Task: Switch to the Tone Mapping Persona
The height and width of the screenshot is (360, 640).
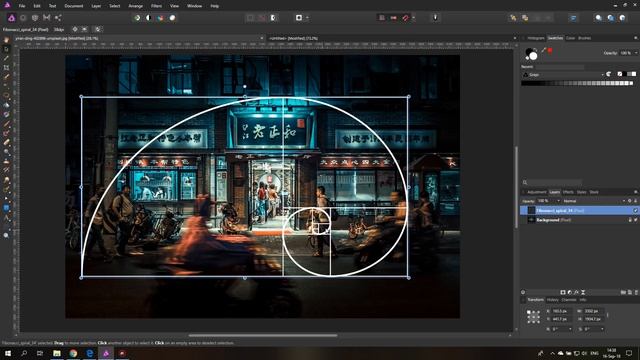Action: click(47, 18)
